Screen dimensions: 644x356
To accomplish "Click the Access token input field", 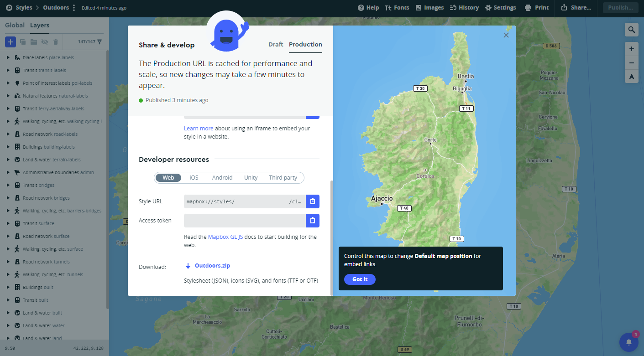I will [244, 220].
